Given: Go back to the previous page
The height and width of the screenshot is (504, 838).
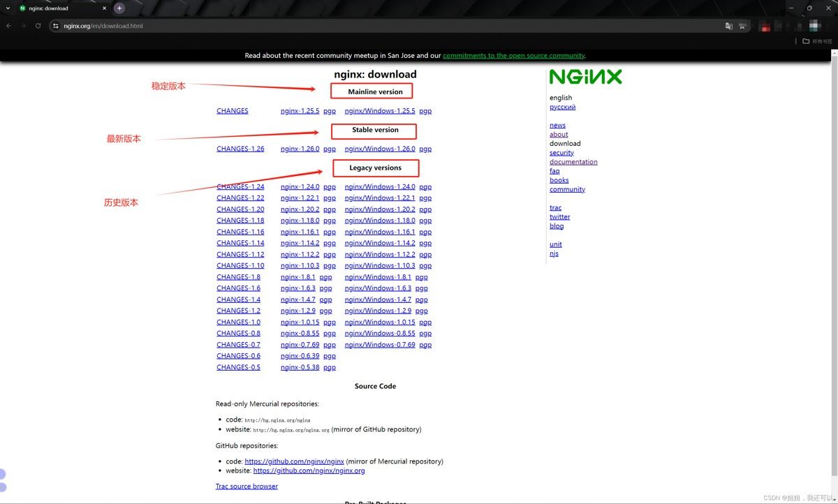Looking at the screenshot, I should pyautogui.click(x=8, y=26).
